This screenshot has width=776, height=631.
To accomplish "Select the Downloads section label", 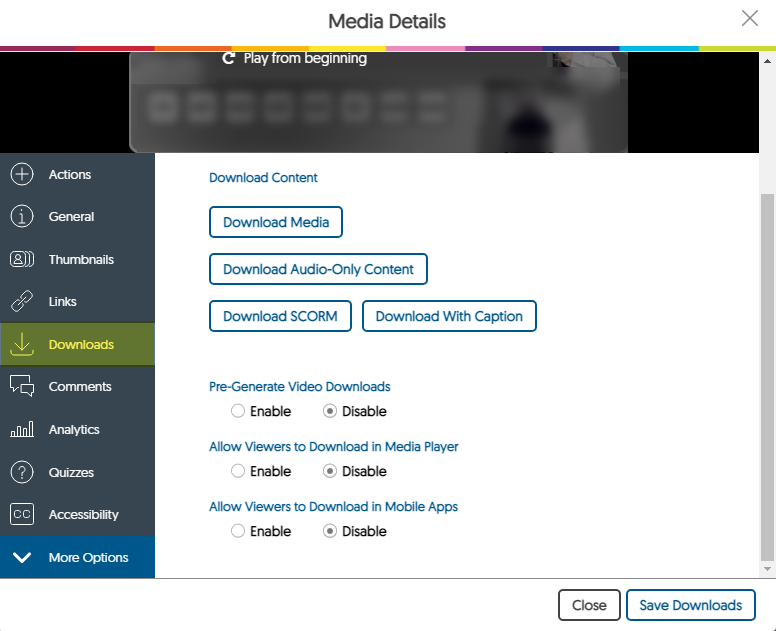I will pos(81,344).
